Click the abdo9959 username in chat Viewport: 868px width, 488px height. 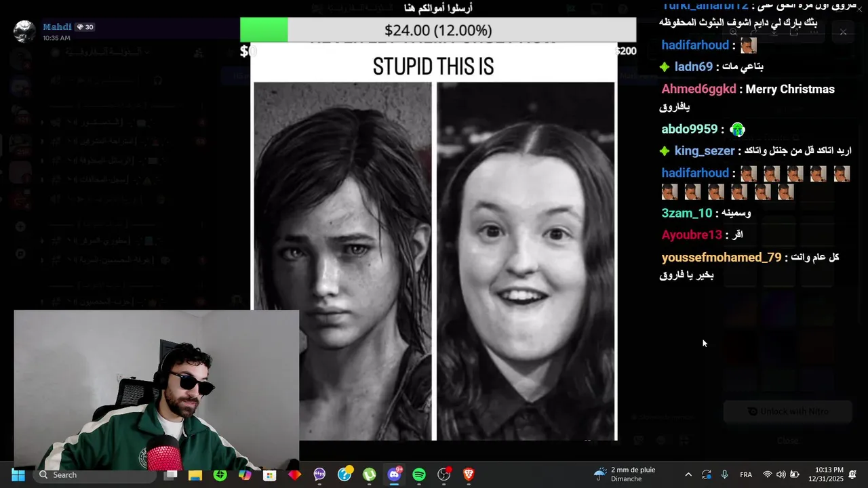690,129
